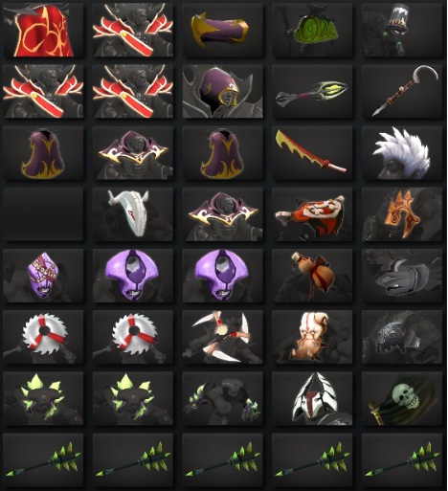Click the white and red pointed helmet
The height and width of the screenshot is (491, 448).
tap(312, 398)
